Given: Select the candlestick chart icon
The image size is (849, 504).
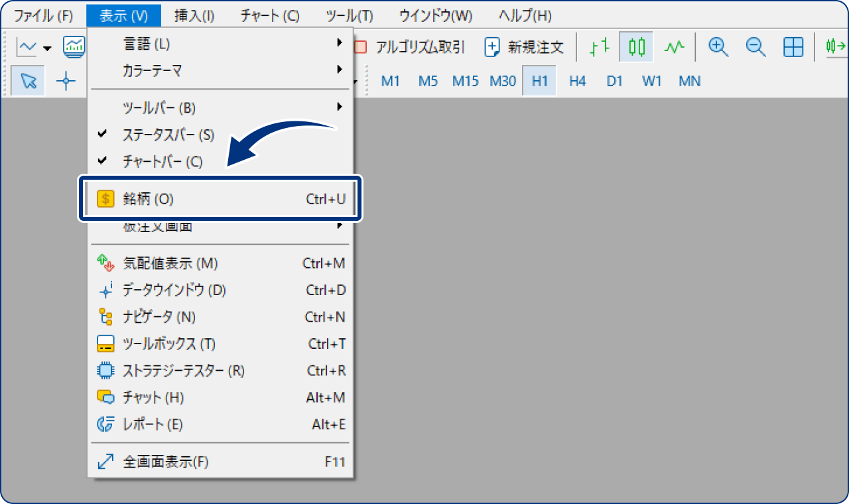Looking at the screenshot, I should 635,47.
